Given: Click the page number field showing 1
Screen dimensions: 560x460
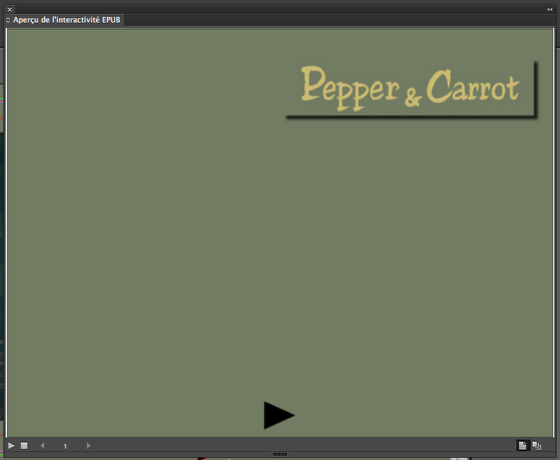Looking at the screenshot, I should point(65,446).
